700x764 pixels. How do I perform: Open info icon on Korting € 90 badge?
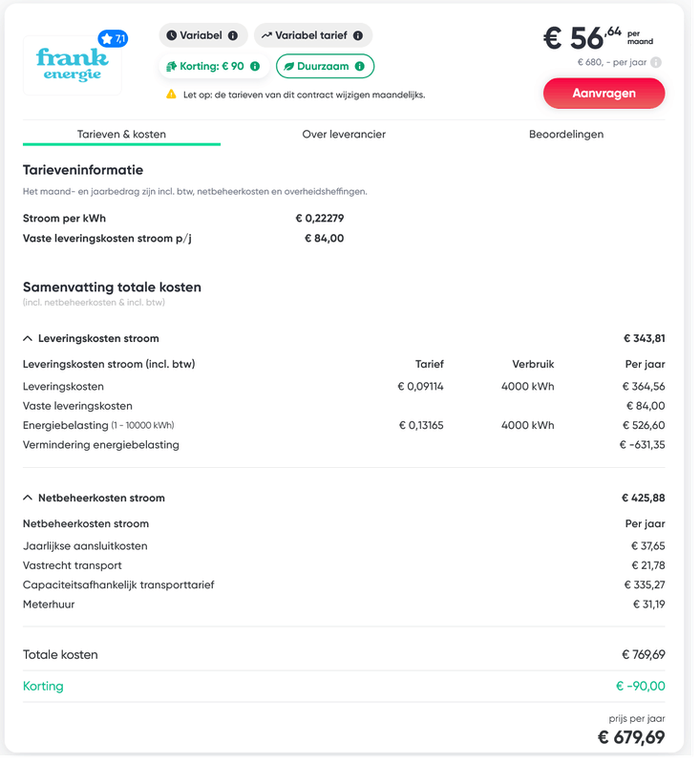point(255,66)
